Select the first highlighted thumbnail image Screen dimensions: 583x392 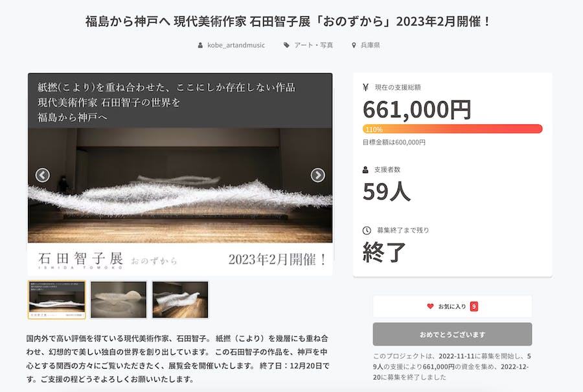point(57,300)
